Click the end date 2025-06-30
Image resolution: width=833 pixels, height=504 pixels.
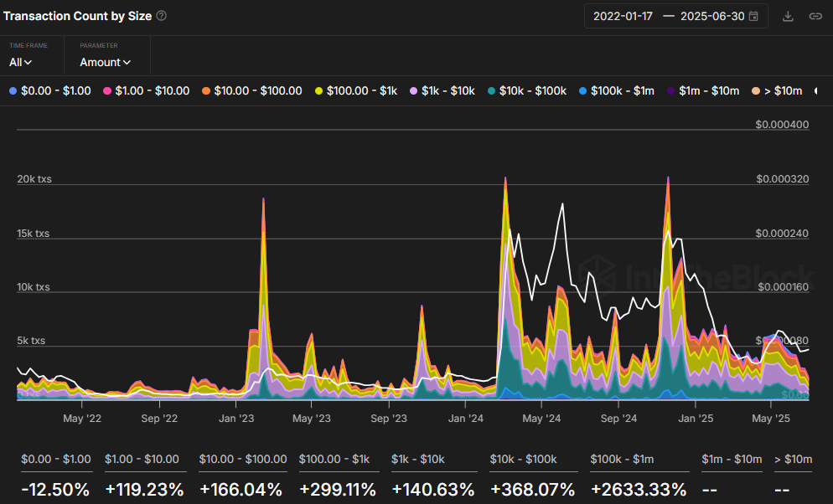point(712,17)
